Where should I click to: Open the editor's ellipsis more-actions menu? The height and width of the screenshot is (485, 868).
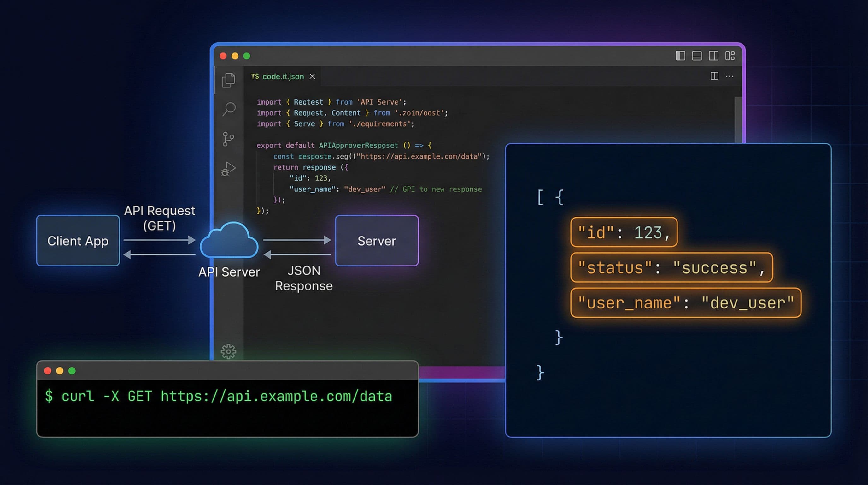(730, 76)
